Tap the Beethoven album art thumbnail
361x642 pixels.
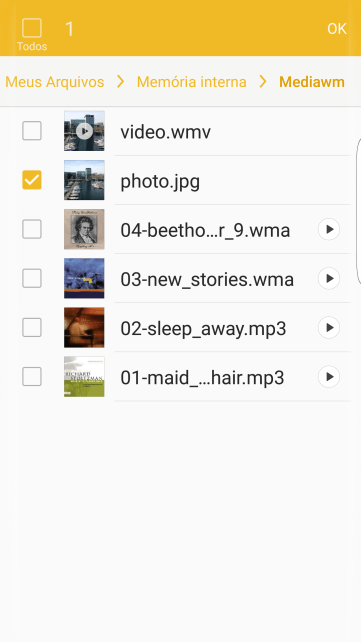(x=84, y=229)
